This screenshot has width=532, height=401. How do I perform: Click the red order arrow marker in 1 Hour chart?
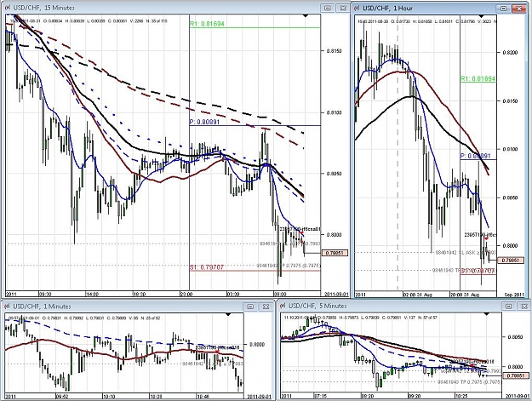tap(485, 239)
